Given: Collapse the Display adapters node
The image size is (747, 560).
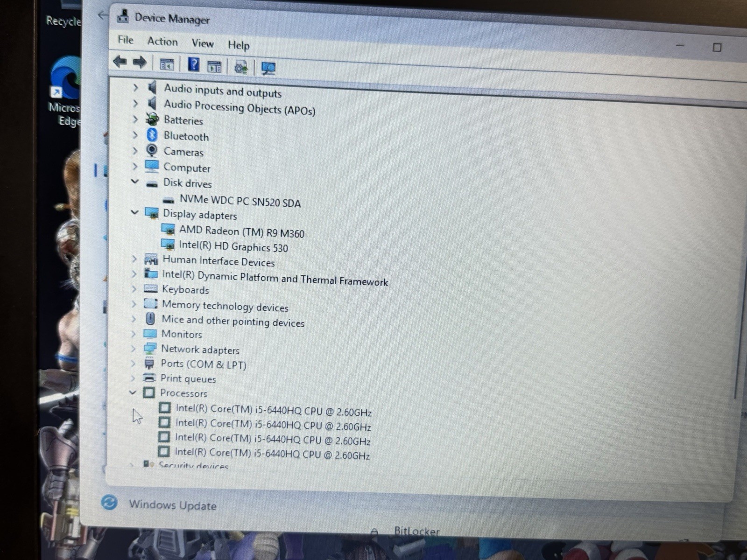Looking at the screenshot, I should [x=134, y=212].
